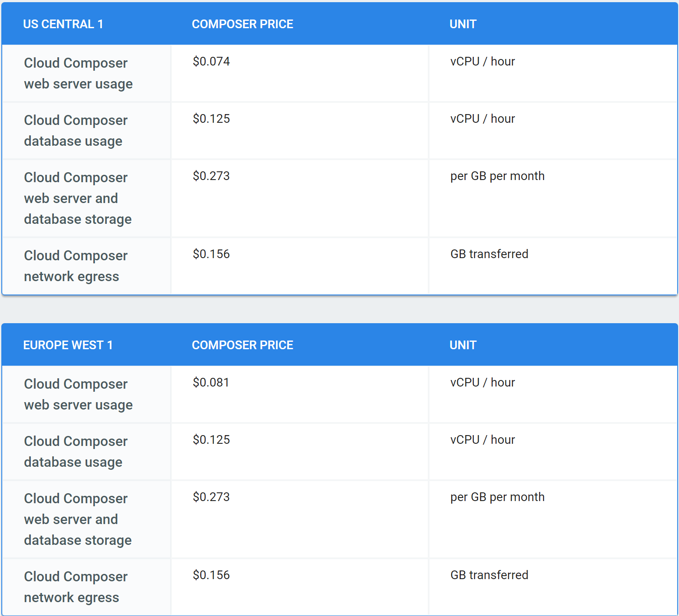Viewport: 679px width, 616px height.
Task: Click $0.273 price in Europe West table
Action: [x=211, y=497]
